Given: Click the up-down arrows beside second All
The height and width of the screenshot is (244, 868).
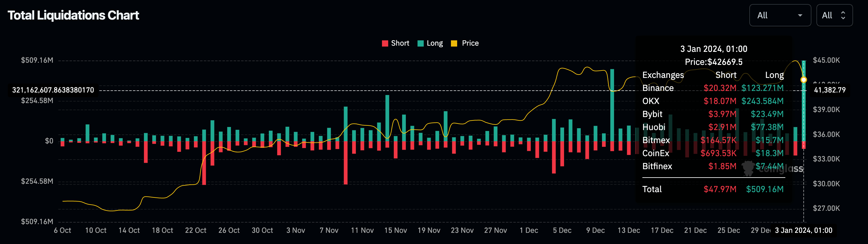Looking at the screenshot, I should pyautogui.click(x=843, y=16).
